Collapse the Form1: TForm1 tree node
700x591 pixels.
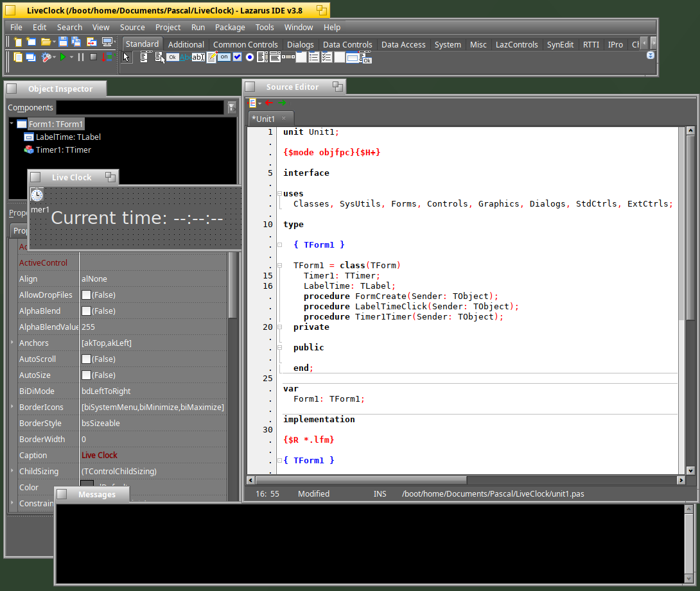(x=12, y=124)
